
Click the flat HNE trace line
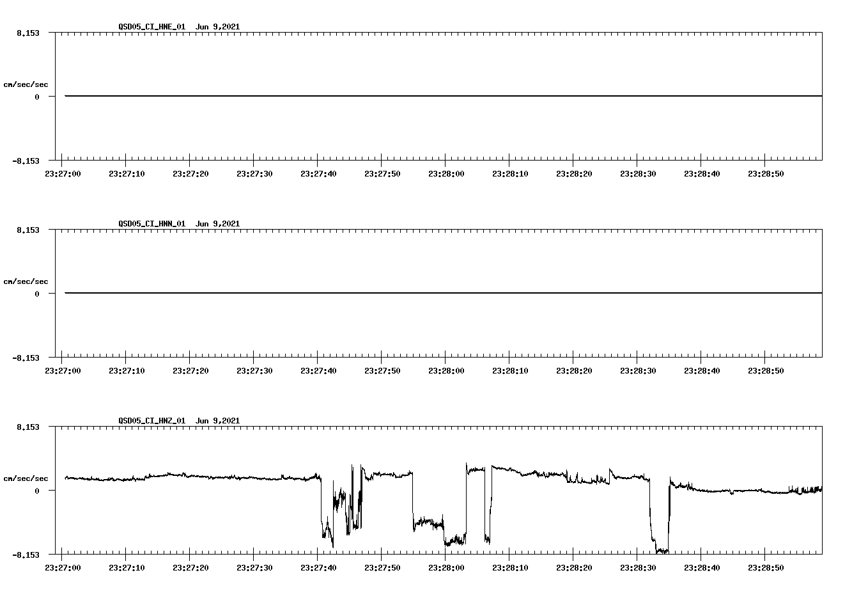(x=444, y=96)
